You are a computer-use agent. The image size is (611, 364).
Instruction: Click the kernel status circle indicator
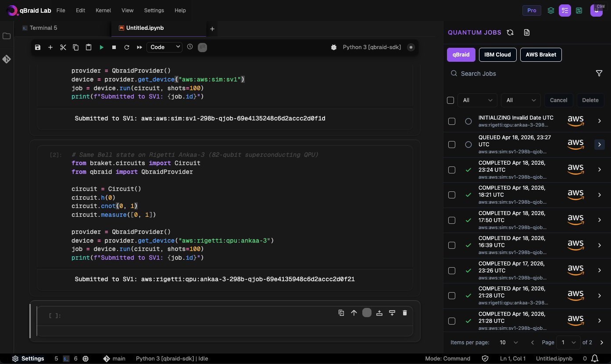(x=411, y=47)
